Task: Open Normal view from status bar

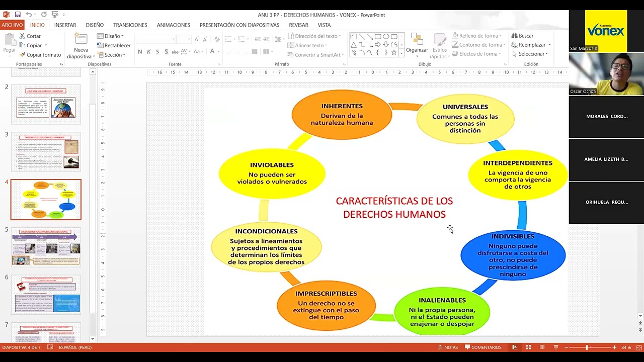Action: (515, 347)
